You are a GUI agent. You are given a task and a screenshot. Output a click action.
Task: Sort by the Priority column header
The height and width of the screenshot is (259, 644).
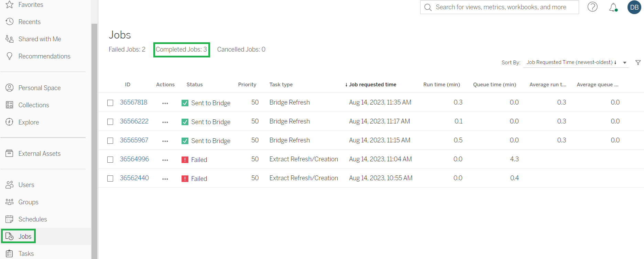[247, 85]
